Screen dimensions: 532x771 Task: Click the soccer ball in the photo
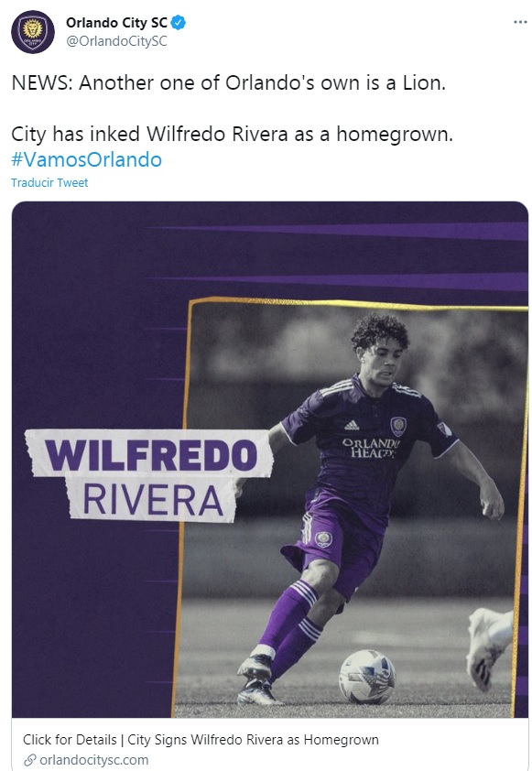pyautogui.click(x=367, y=677)
